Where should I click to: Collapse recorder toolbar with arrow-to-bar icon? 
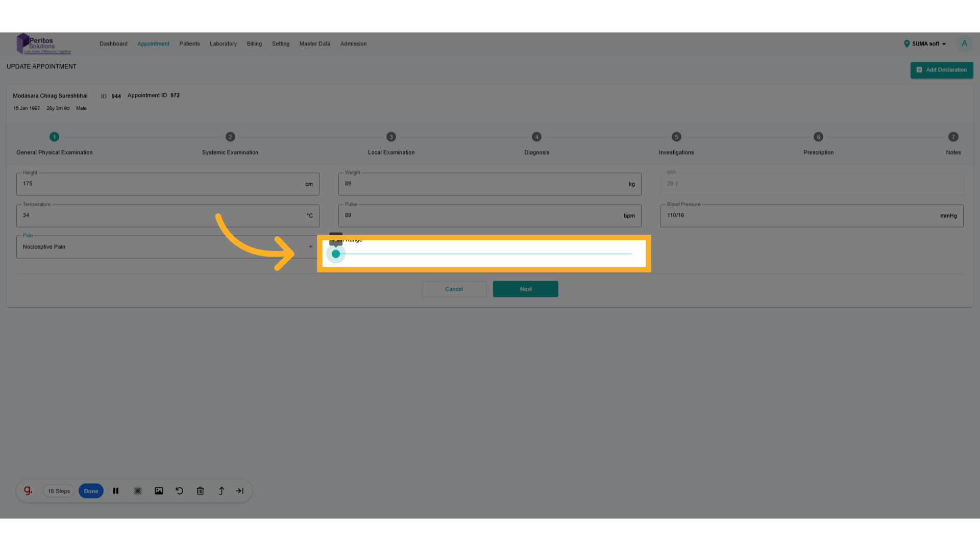click(x=240, y=491)
